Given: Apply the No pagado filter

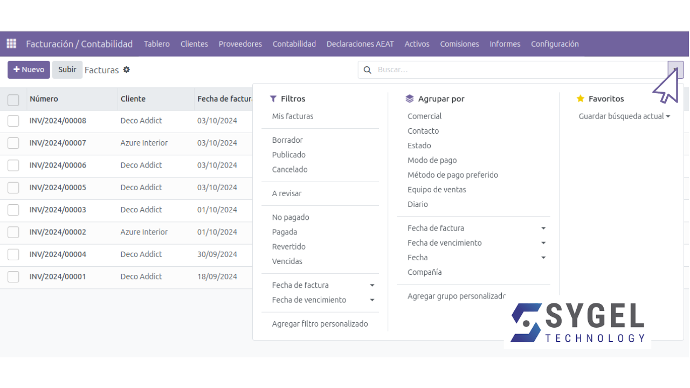Looking at the screenshot, I should click(290, 217).
